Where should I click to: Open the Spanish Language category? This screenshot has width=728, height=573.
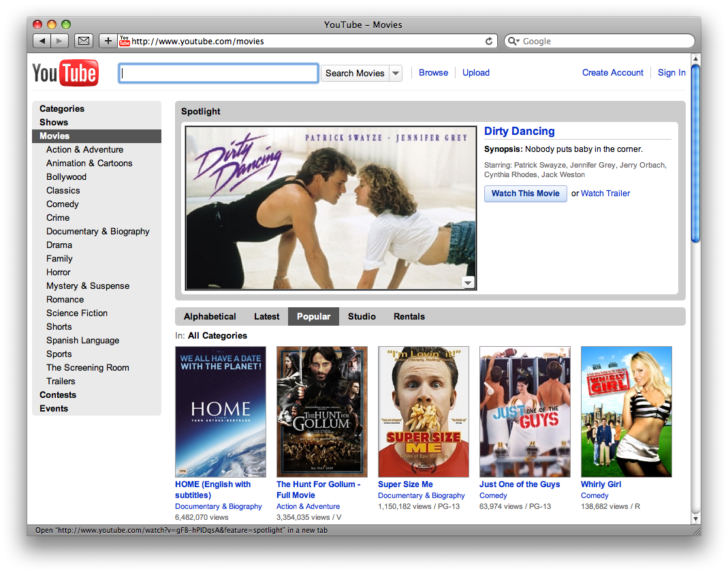[x=82, y=341]
